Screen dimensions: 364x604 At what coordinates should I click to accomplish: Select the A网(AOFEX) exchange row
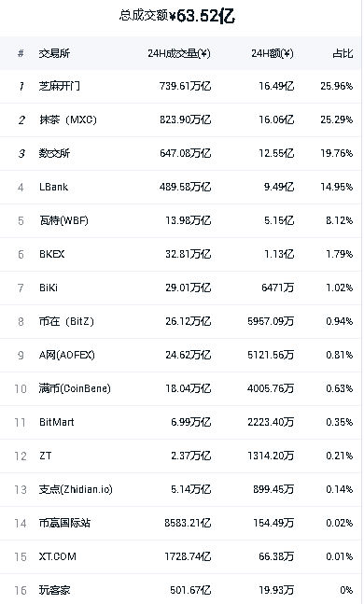(180, 355)
